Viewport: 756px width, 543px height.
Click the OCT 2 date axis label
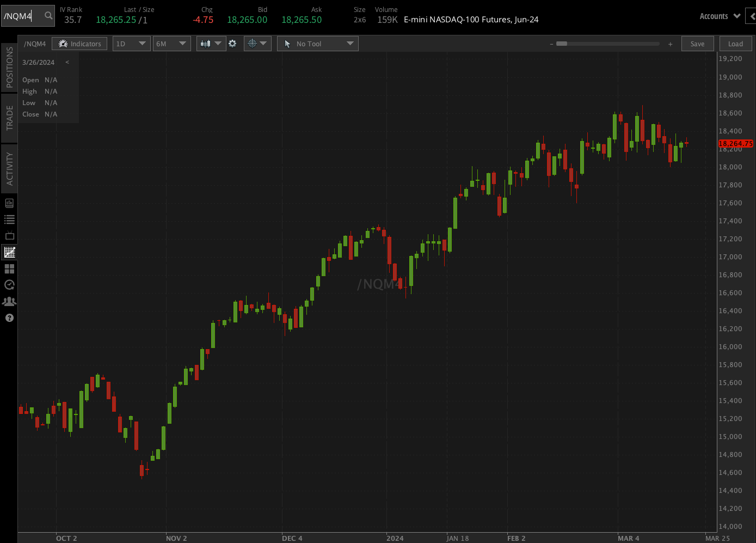tap(66, 538)
